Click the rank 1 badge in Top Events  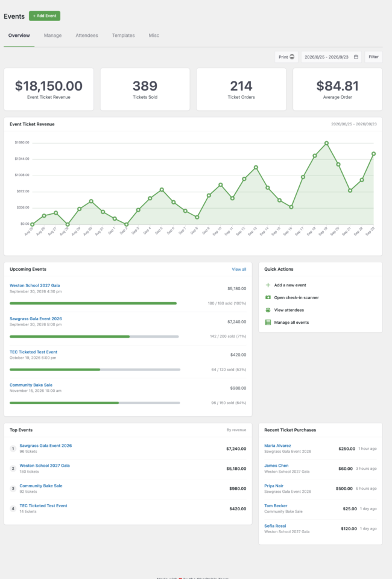pyautogui.click(x=13, y=449)
